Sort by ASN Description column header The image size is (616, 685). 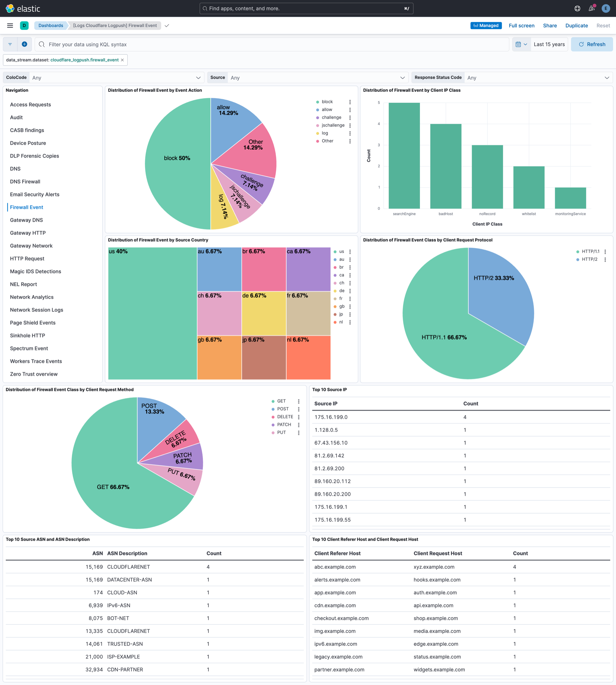127,554
